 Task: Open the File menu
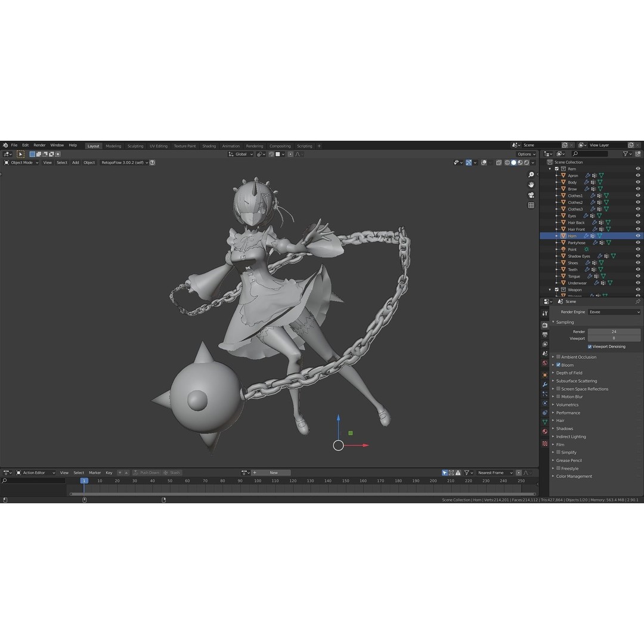tap(14, 145)
